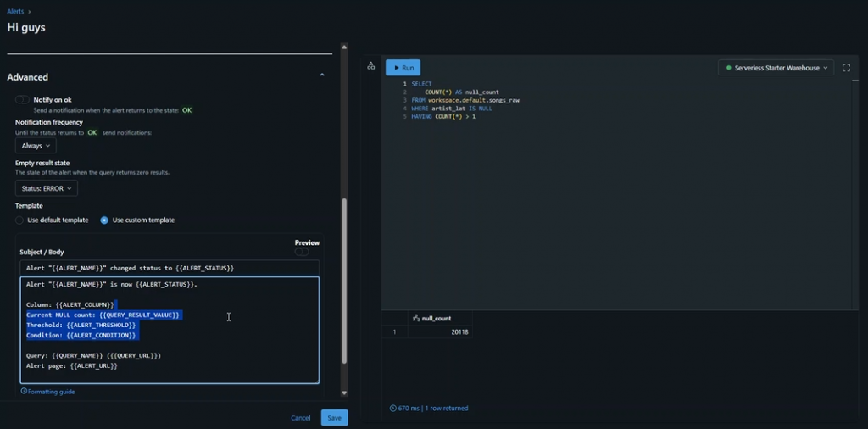Select Use custom template option
The image size is (868, 429).
pos(104,220)
